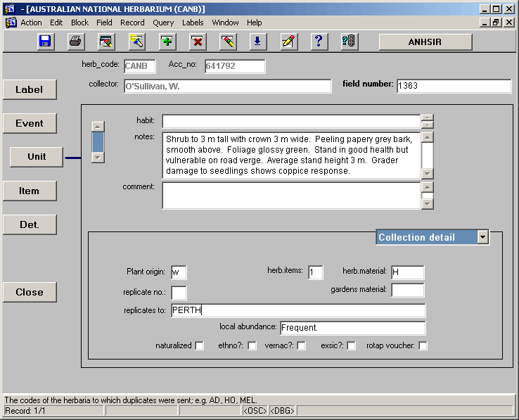Check the rotap voucher checkbox

(423, 345)
